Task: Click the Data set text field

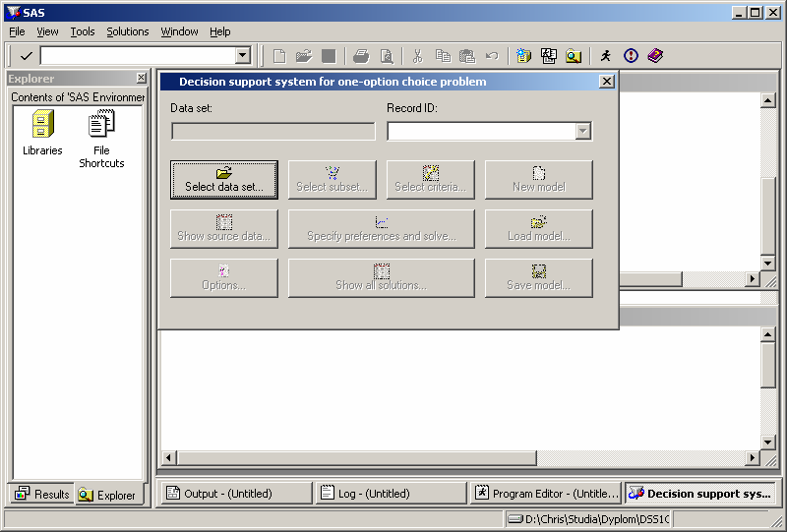Action: click(273, 132)
